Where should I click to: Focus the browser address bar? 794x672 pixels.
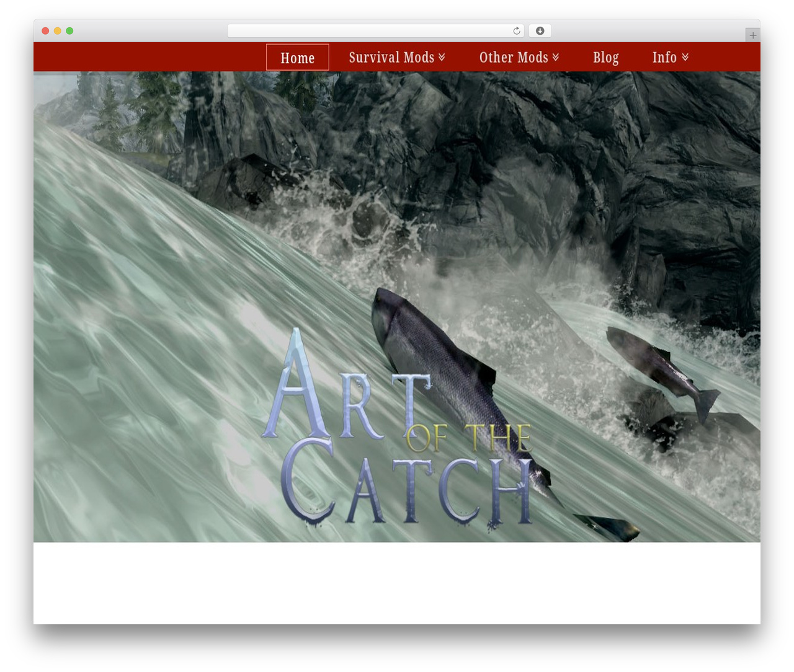coord(376,31)
